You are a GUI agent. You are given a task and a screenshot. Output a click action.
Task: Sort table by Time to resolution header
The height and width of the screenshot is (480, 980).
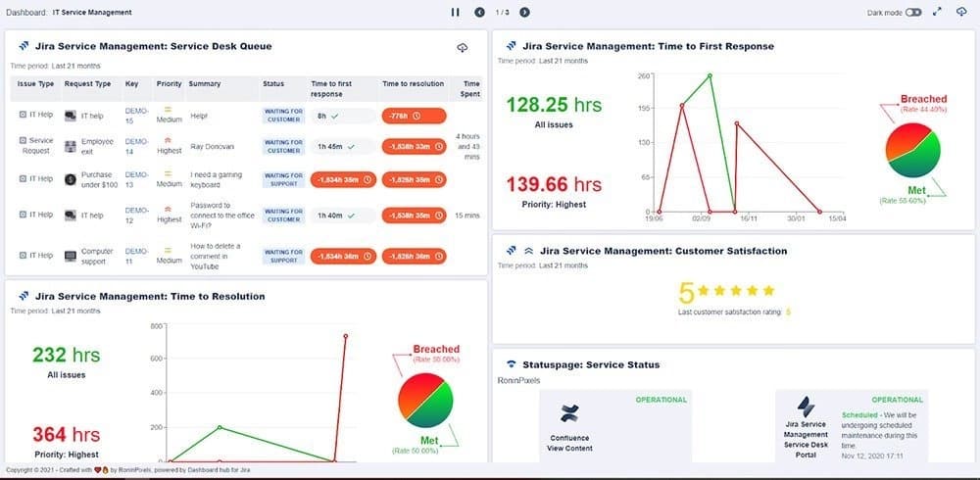[x=415, y=84]
